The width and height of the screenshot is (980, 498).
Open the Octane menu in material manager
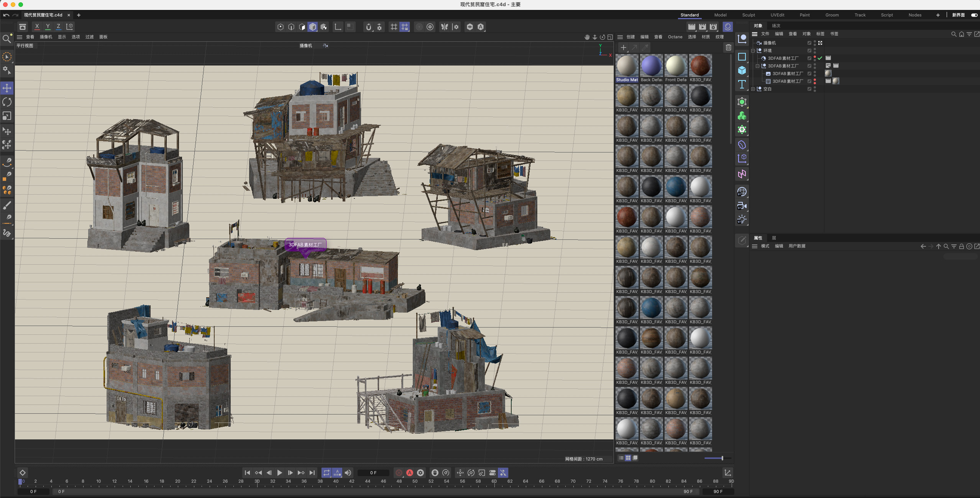675,37
